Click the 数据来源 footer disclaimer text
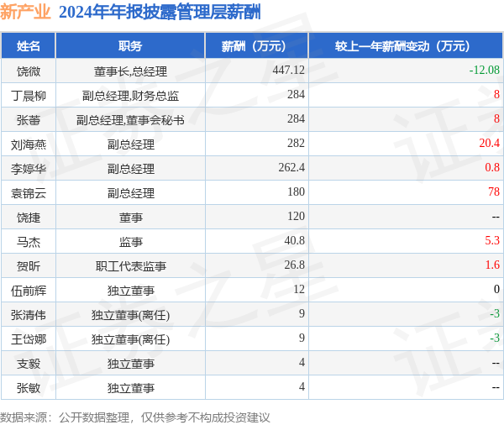The image size is (504, 425). pos(135,417)
